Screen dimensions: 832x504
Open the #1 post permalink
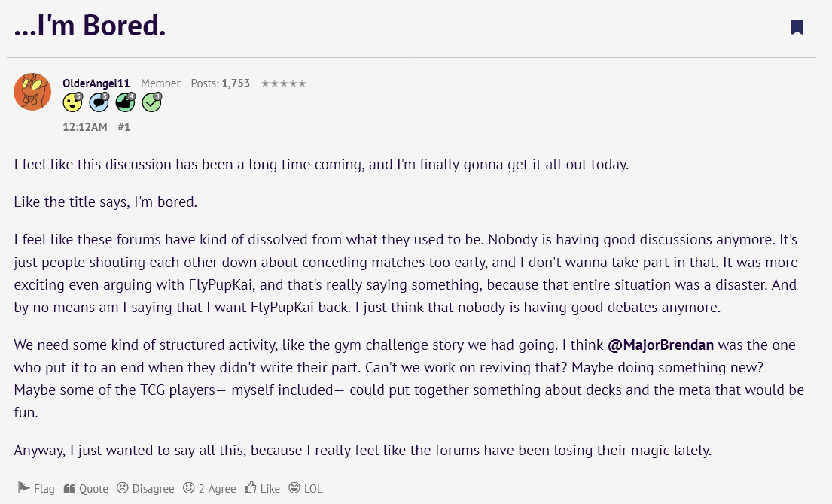[123, 127]
